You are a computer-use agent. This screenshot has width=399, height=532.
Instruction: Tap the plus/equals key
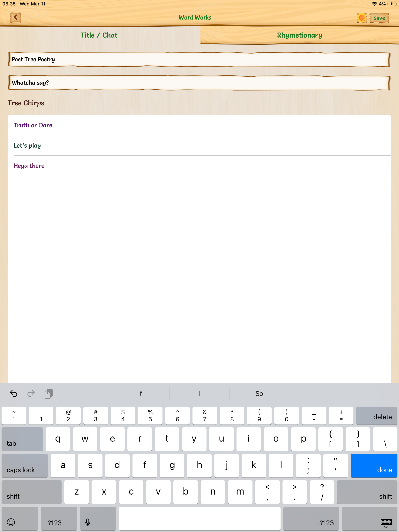341,416
